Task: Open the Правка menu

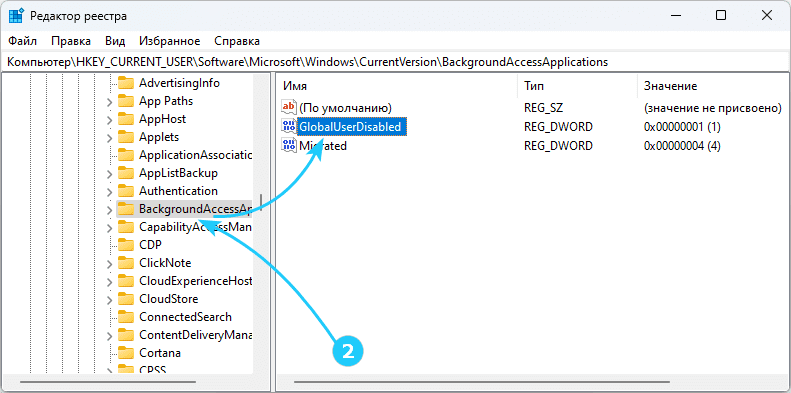Action: 71,41
